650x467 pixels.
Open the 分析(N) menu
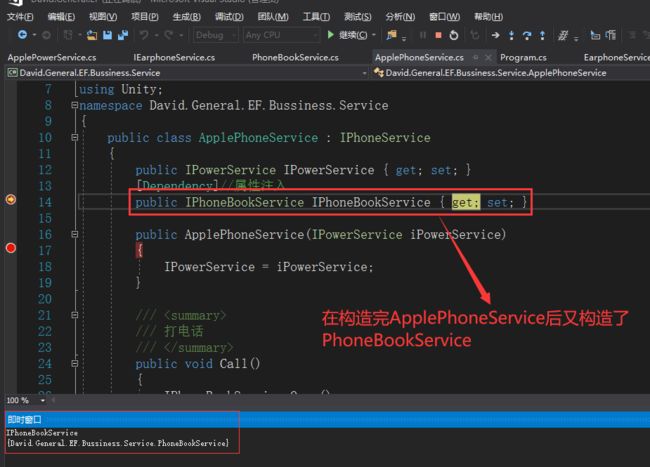400,17
